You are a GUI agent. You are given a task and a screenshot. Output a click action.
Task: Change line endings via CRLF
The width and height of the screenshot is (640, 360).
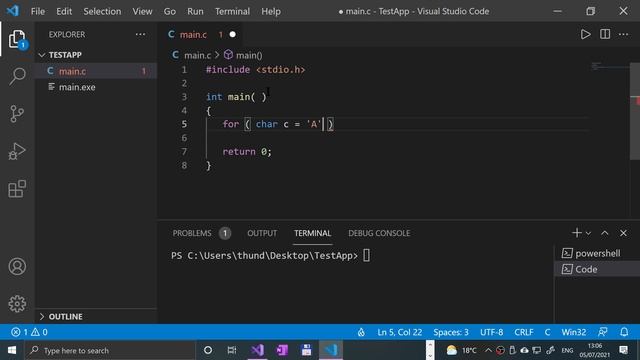tap(524, 332)
